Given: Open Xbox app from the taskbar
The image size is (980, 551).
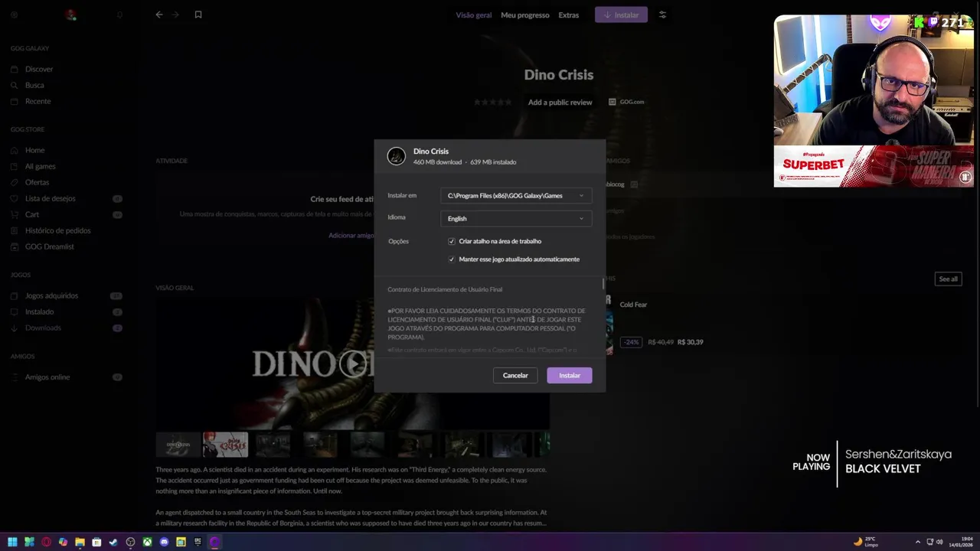Looking at the screenshot, I should tap(147, 542).
